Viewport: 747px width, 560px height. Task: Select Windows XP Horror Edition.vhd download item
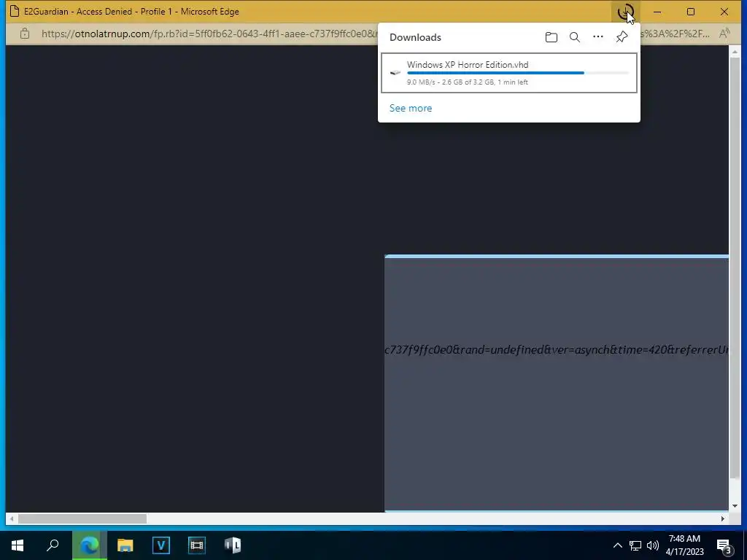point(508,73)
